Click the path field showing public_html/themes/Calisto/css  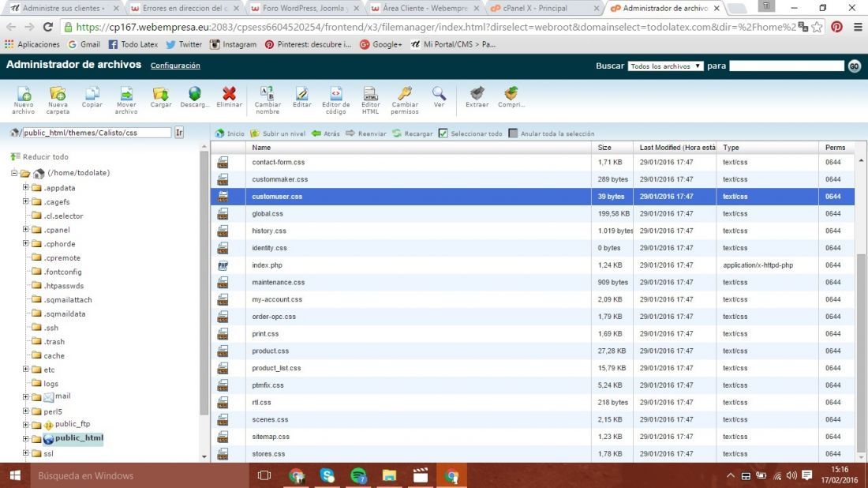pos(95,133)
